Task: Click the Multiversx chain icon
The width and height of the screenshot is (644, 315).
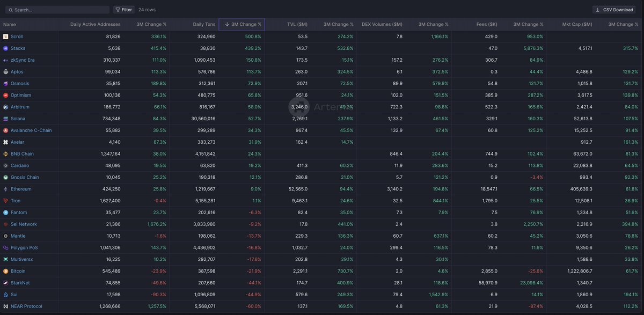Action: [6, 259]
